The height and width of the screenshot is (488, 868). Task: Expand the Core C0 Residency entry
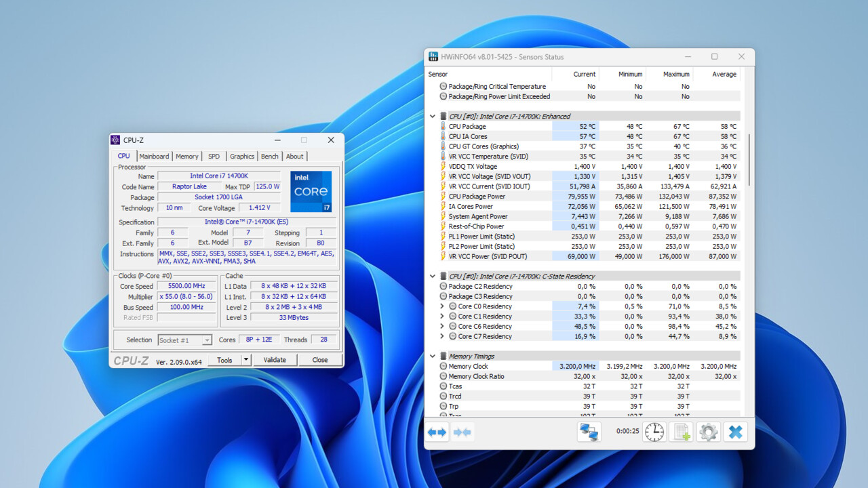pyautogui.click(x=441, y=306)
